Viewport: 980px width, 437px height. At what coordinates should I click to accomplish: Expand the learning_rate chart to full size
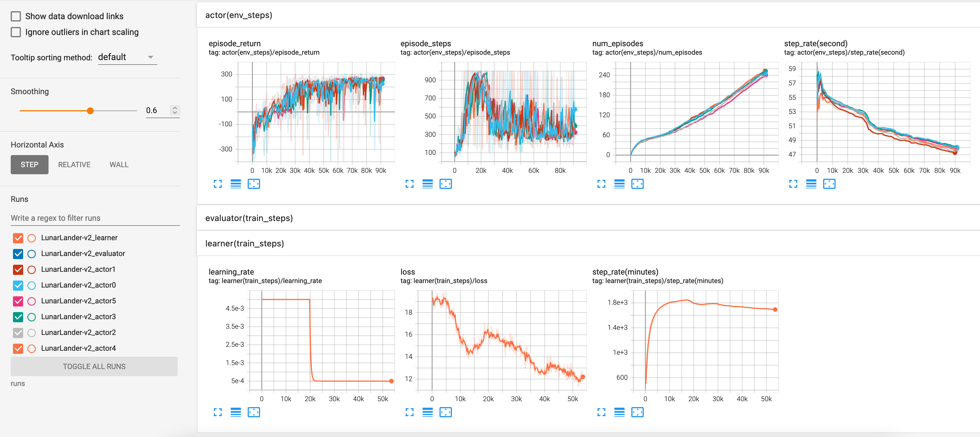pyautogui.click(x=217, y=412)
